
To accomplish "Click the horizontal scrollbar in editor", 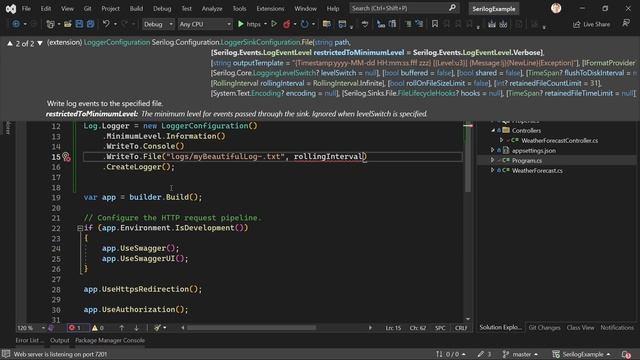I will (x=251, y=328).
